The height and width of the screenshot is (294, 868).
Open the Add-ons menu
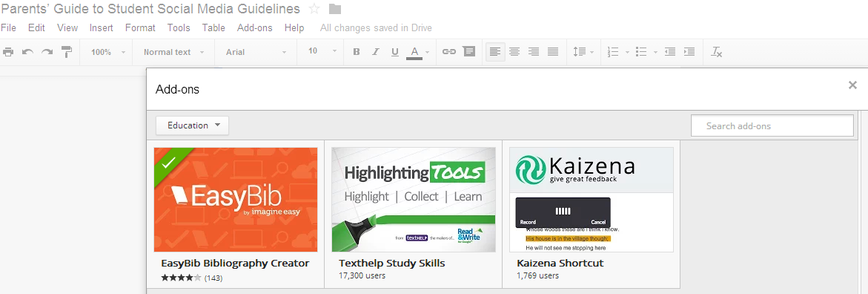[255, 27]
